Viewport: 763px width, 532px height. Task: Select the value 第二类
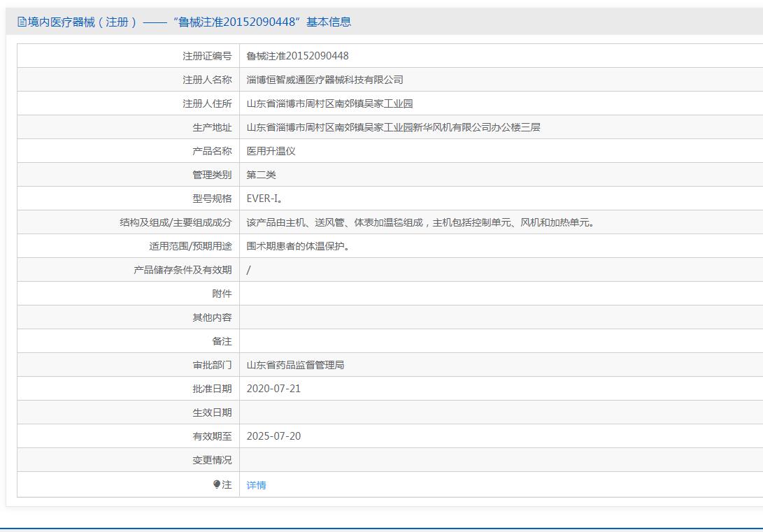(261, 175)
